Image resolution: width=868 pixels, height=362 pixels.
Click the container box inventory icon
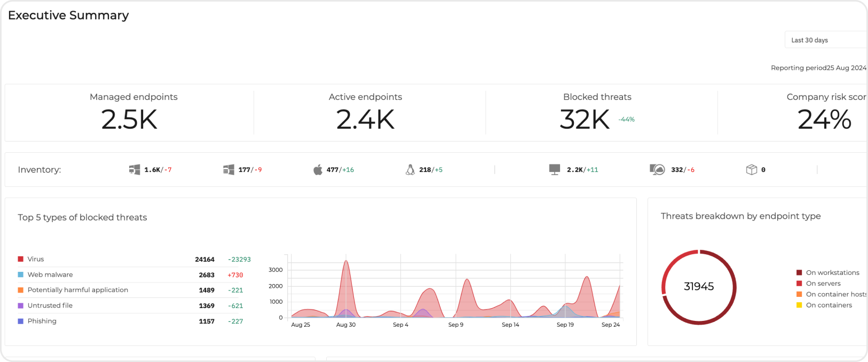pyautogui.click(x=752, y=170)
